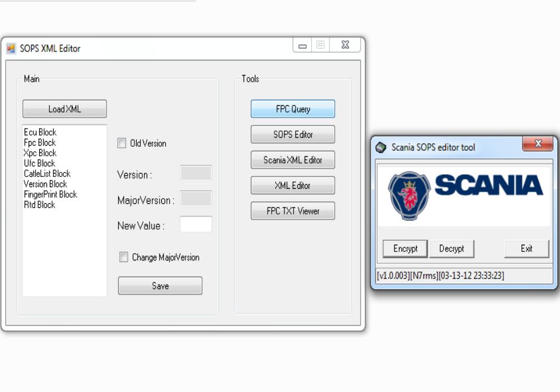This screenshot has height=392, width=560.
Task: Click the Decrypt button
Action: tap(451, 249)
